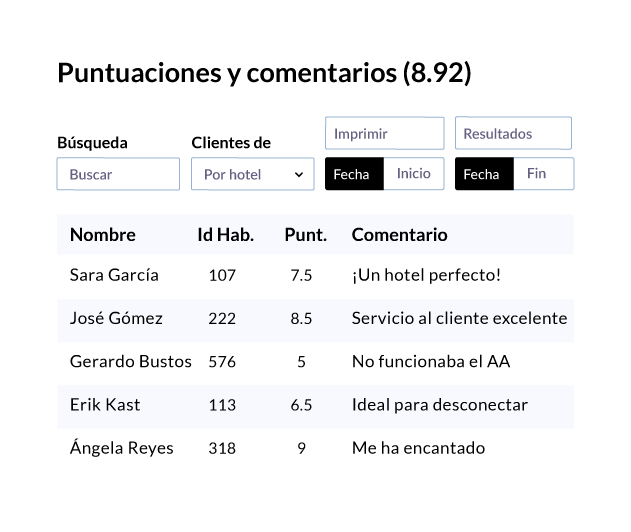Click the Resultados button
The height and width of the screenshot is (532, 631).
pos(513,133)
